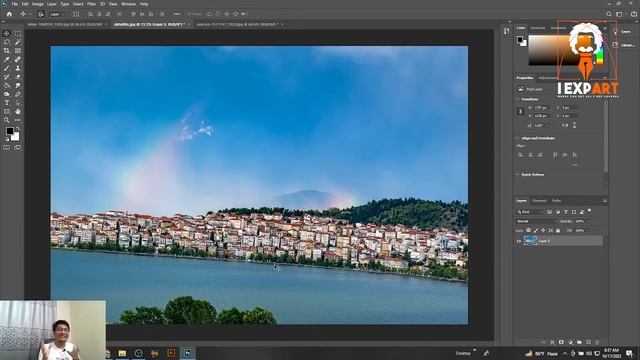Add layer mask at Layers panel bottom

(561, 342)
